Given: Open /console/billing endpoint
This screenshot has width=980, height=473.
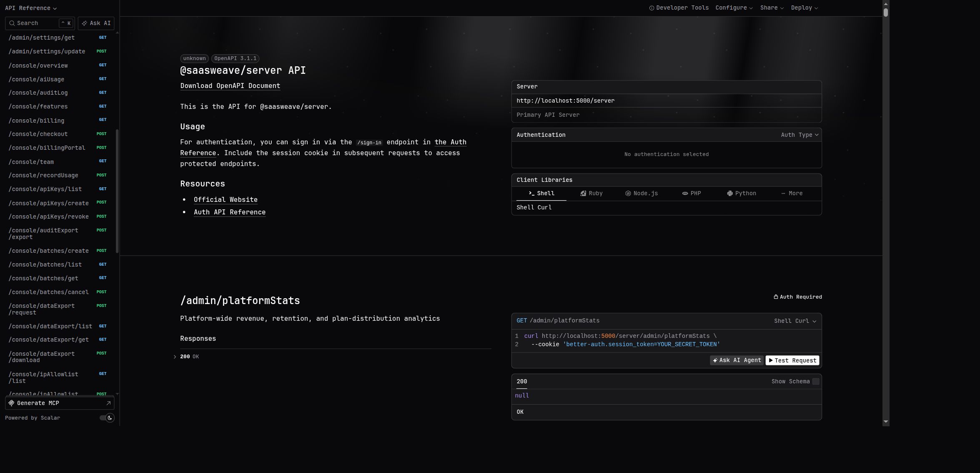Looking at the screenshot, I should (58, 121).
